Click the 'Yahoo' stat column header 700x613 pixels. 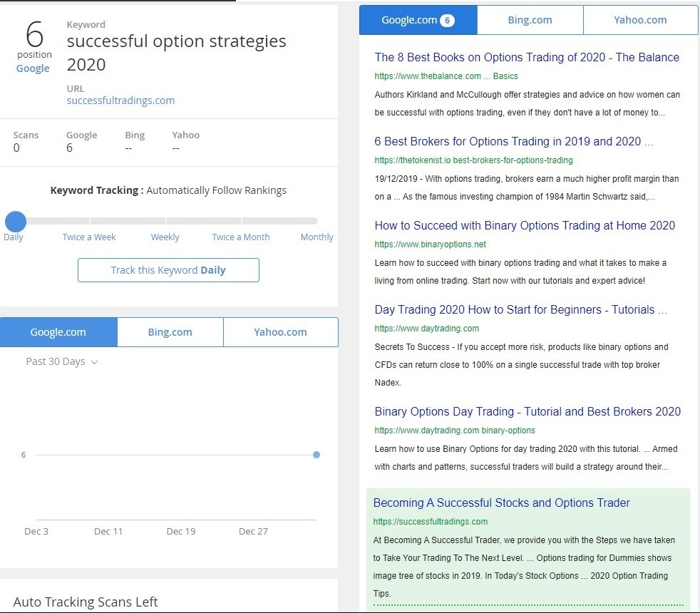tap(186, 135)
